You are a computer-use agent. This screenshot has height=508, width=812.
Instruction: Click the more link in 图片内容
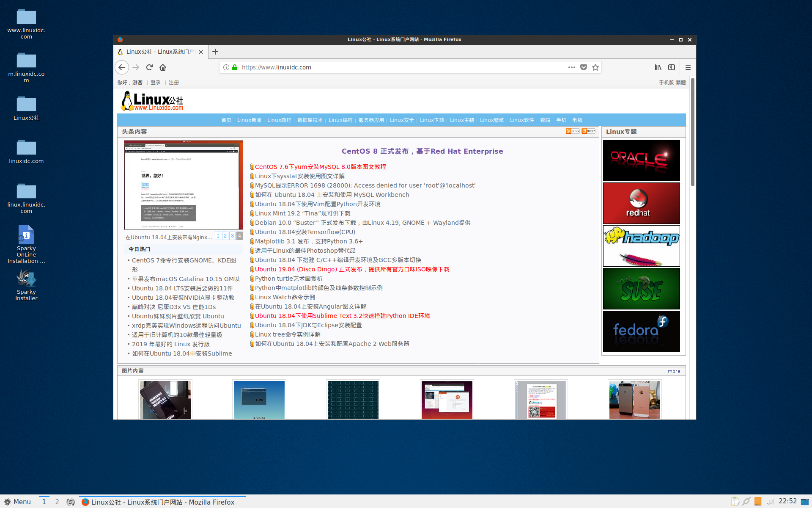point(674,371)
